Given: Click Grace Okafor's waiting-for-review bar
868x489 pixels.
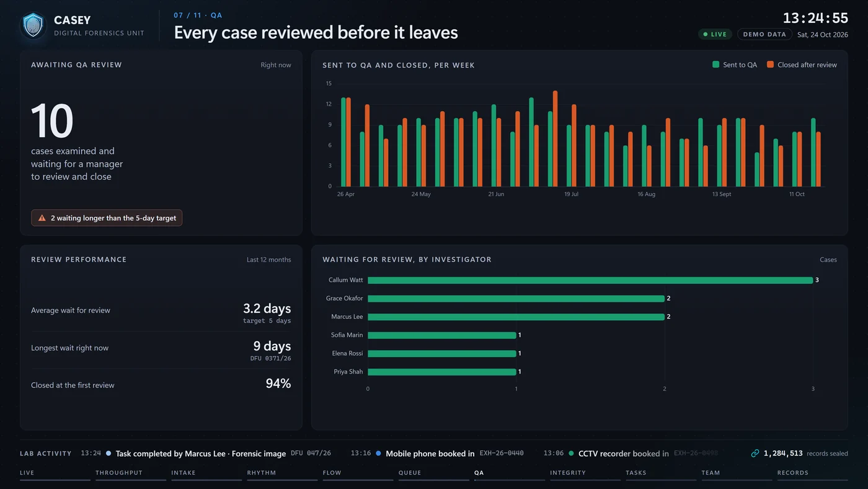Looking at the screenshot, I should click(x=516, y=298).
